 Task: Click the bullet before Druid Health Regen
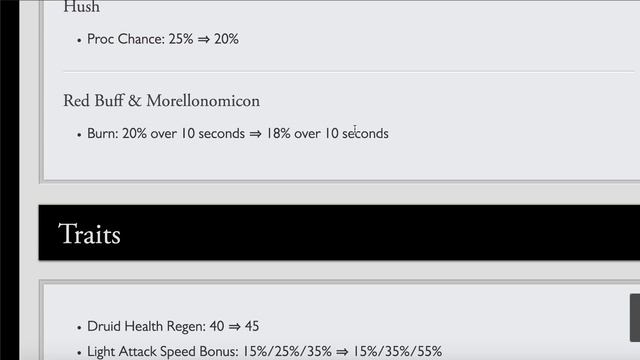pyautogui.click(x=79, y=327)
